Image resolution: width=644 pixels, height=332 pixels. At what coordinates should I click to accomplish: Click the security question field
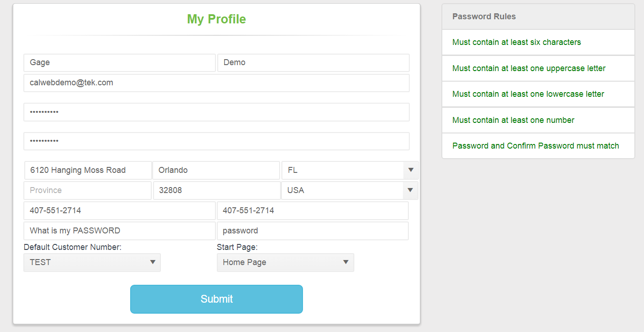click(119, 231)
